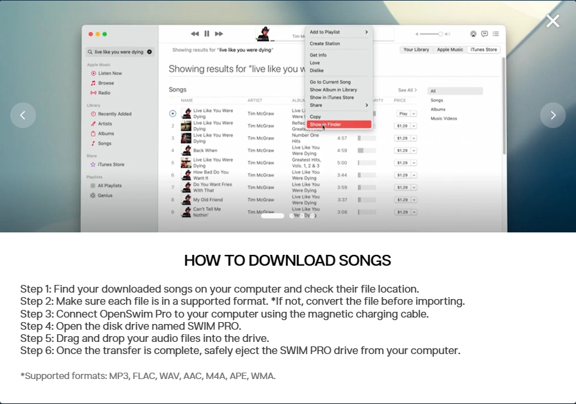This screenshot has width=576, height=404.
Task: Select Show in Finder from context menu
Action: tap(339, 125)
